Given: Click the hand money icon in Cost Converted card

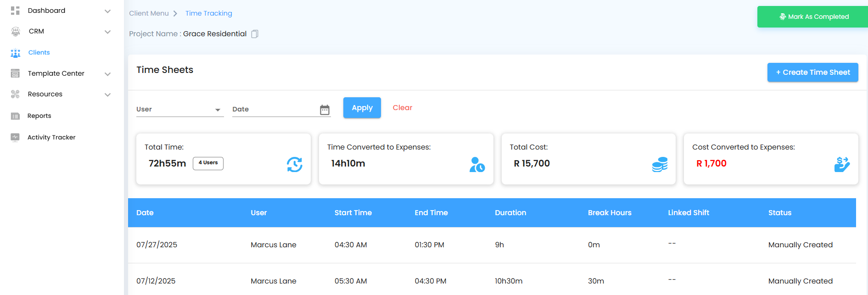Looking at the screenshot, I should (x=842, y=164).
